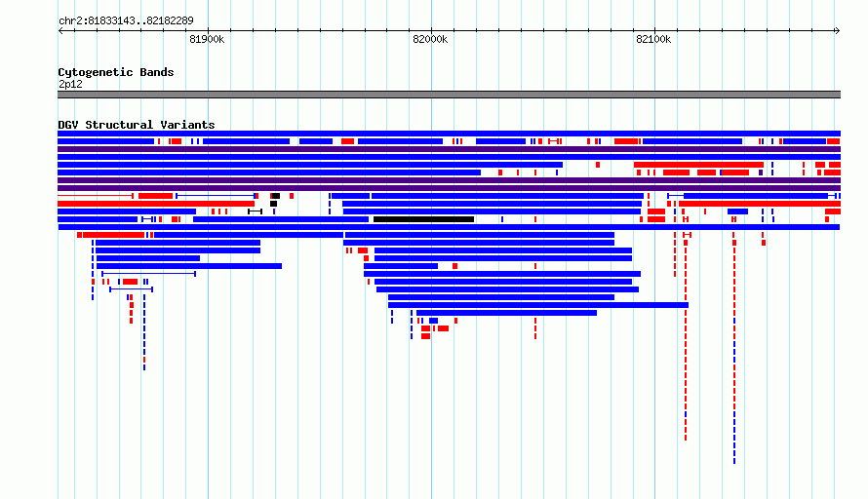Open the Cytogenetic Bands track title
This screenshot has height=499, width=868.
point(116,72)
